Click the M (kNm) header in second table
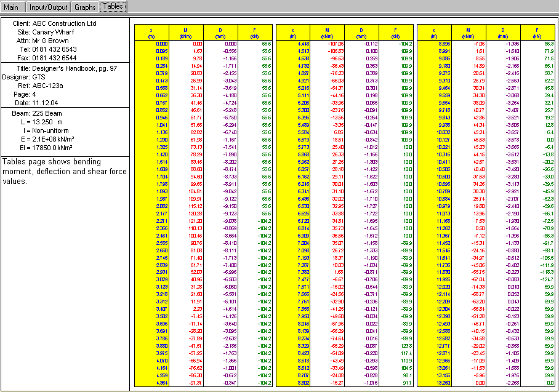The width and height of the screenshot is (559, 392). click(327, 32)
